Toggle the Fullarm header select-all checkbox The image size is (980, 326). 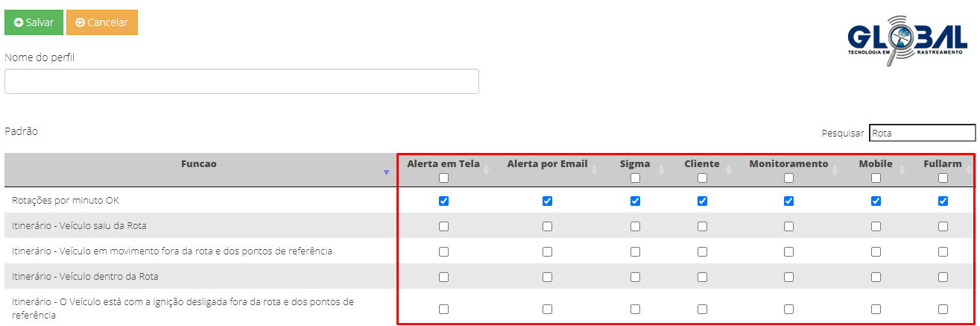coord(943,178)
